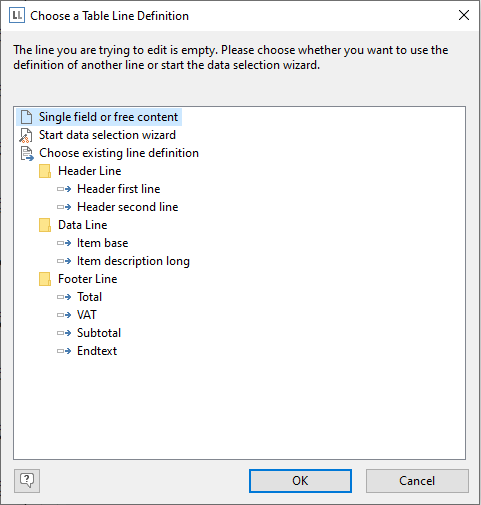
Task: Click the Data Line folder icon
Action: coord(45,225)
